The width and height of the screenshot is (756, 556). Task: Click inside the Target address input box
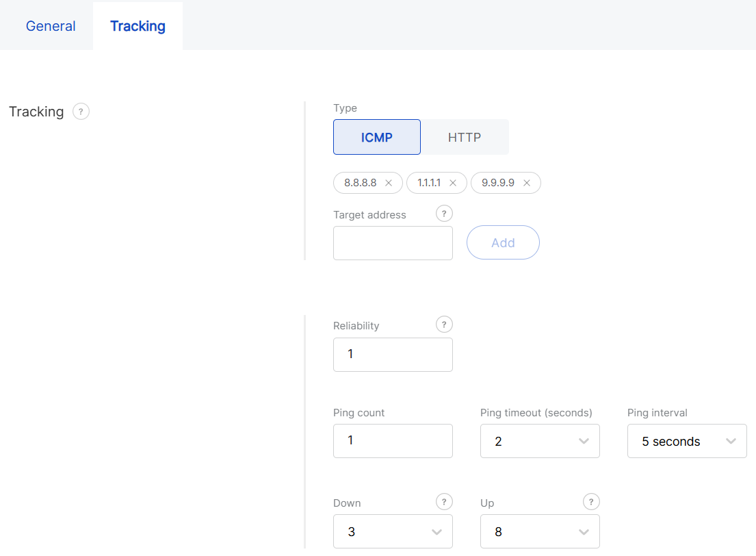click(393, 243)
